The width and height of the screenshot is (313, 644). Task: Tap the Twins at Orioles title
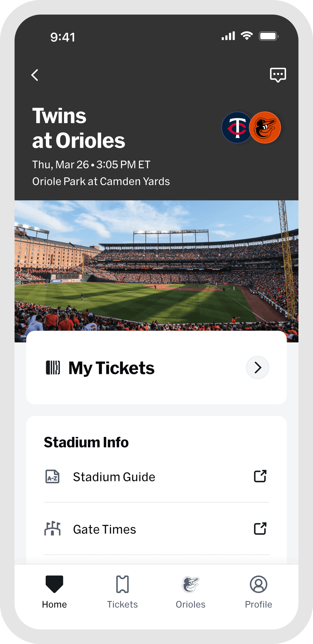(x=79, y=128)
